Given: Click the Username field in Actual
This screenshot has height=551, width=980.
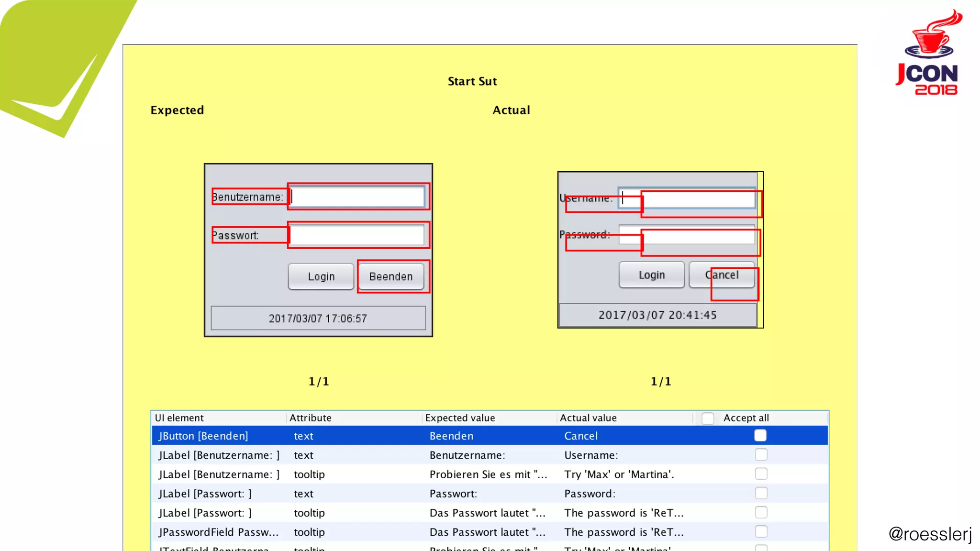Looking at the screenshot, I should coord(687,198).
